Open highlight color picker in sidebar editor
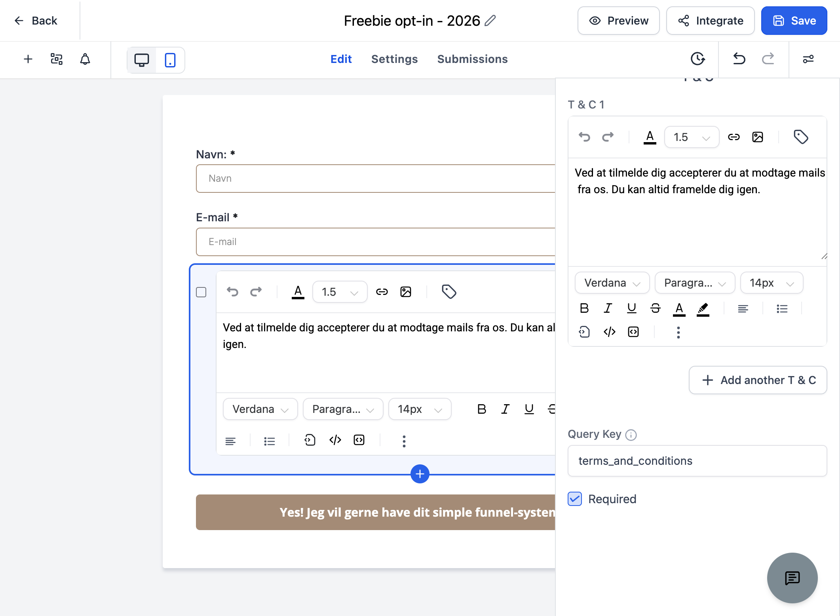 (703, 309)
